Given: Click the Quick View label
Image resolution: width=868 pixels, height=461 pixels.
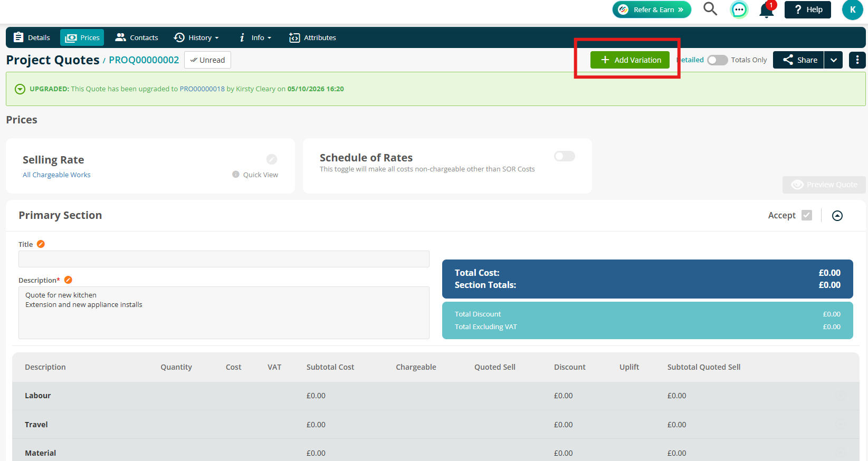Looking at the screenshot, I should 261,175.
